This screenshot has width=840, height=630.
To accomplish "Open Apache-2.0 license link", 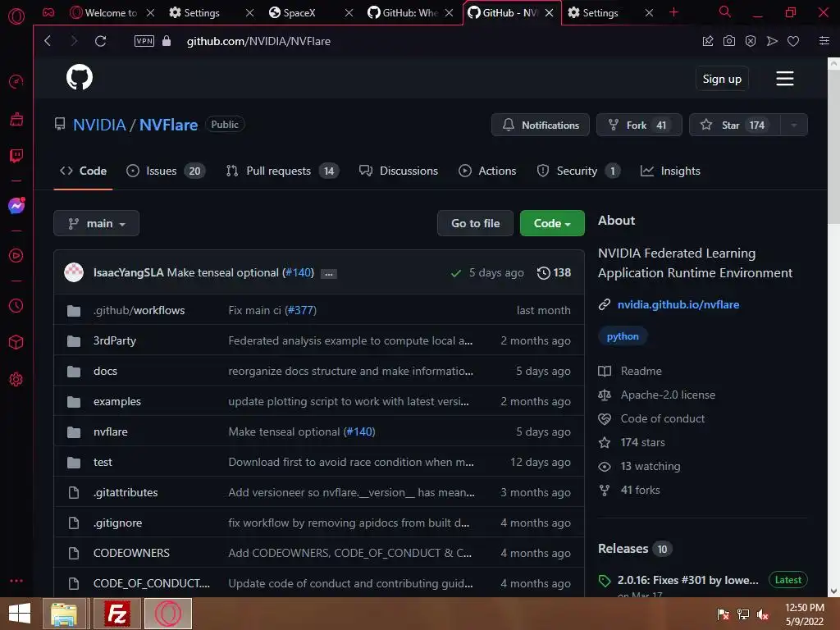I will 668,395.
